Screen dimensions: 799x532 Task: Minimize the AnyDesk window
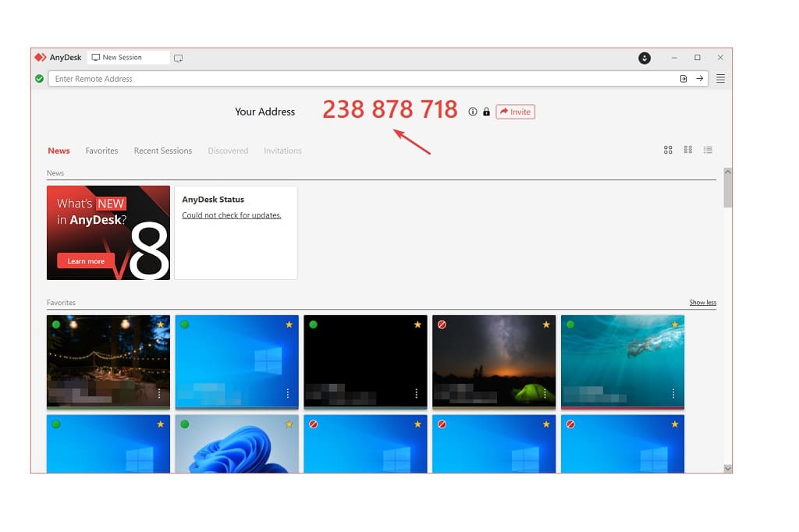click(x=674, y=58)
